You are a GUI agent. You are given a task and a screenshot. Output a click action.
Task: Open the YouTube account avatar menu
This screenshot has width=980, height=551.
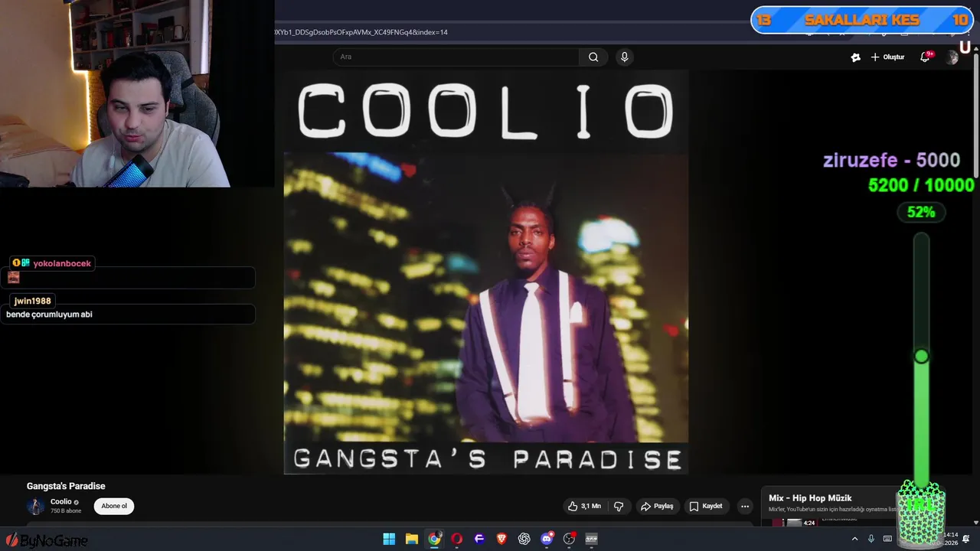[x=952, y=57]
